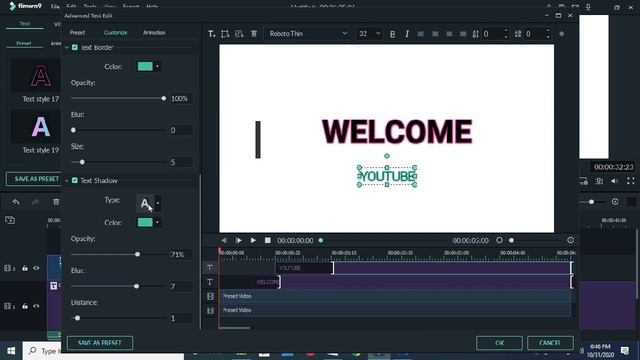Click the add shape tool icon
The height and width of the screenshot is (360, 640).
(225, 34)
